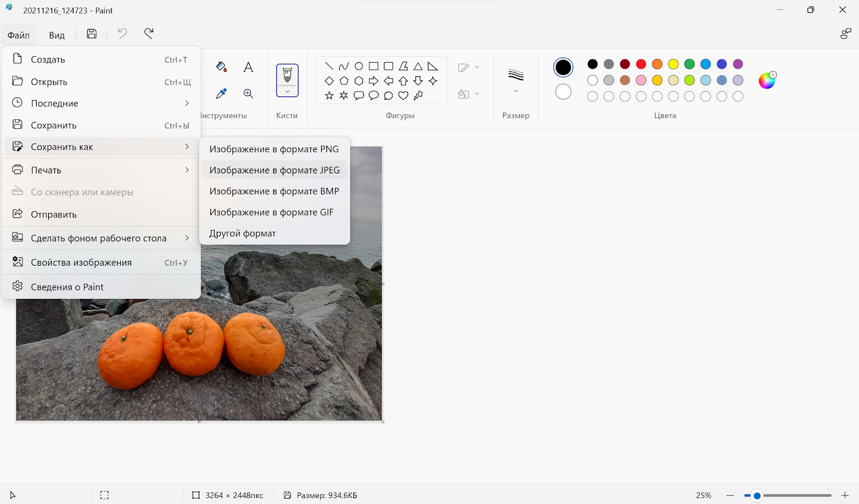The image size is (859, 504).
Task: Pick the Color picker eyedropper tool
Action: coord(221,94)
